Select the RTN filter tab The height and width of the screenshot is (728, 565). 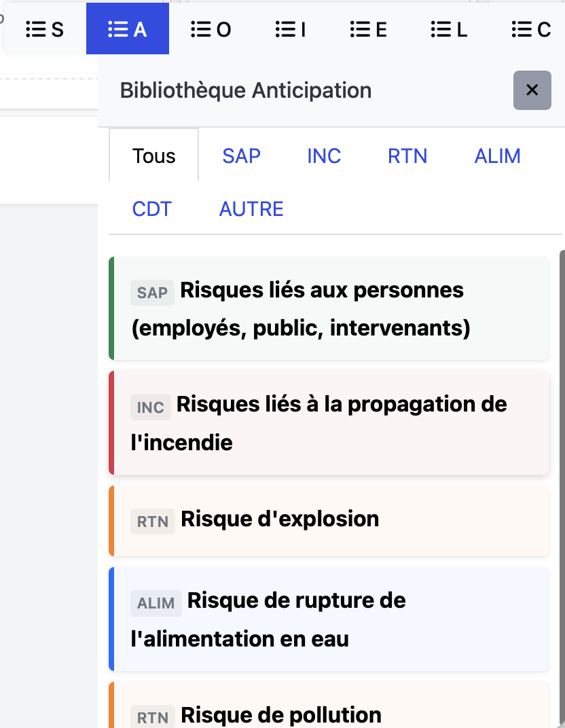click(407, 156)
